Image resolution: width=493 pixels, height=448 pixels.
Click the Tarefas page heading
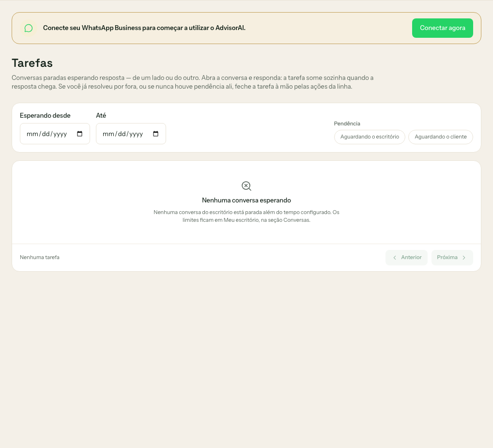pos(32,63)
